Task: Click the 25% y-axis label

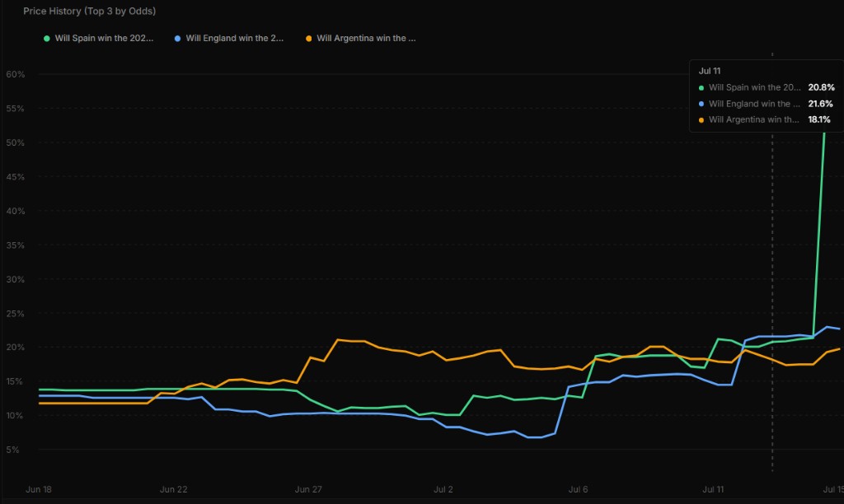Action: (x=16, y=313)
